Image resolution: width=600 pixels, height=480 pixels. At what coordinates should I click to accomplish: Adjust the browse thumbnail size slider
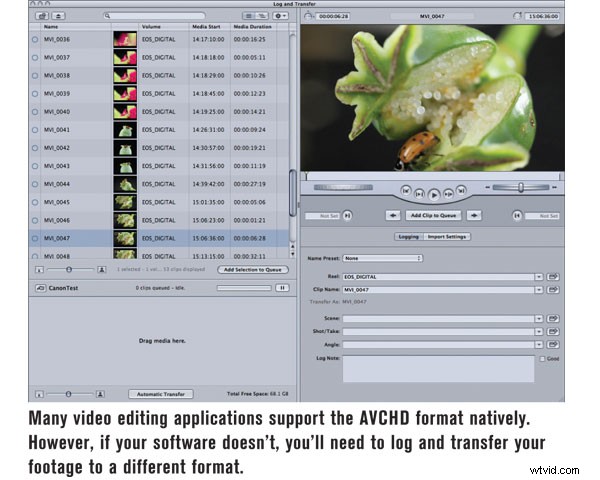69,269
